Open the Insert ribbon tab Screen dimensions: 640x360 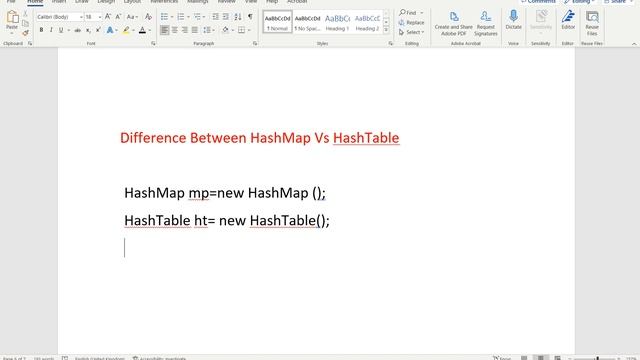tap(59, 2)
